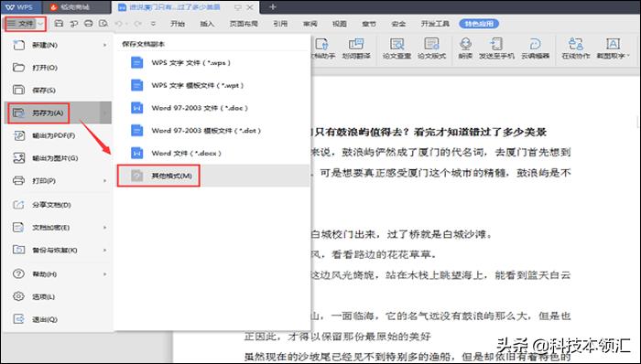Click the print preview icon in quick-access toolbar
This screenshot has height=364, width=641.
point(103,24)
